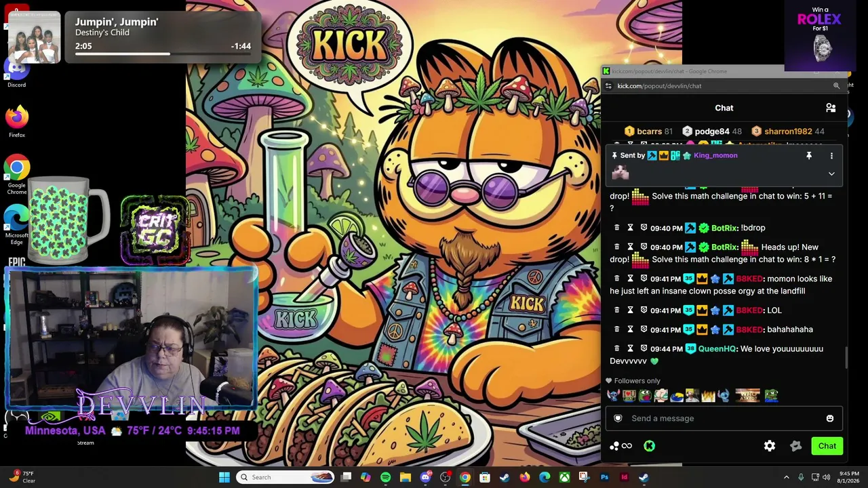Open channel points infinity balance

(x=621, y=446)
